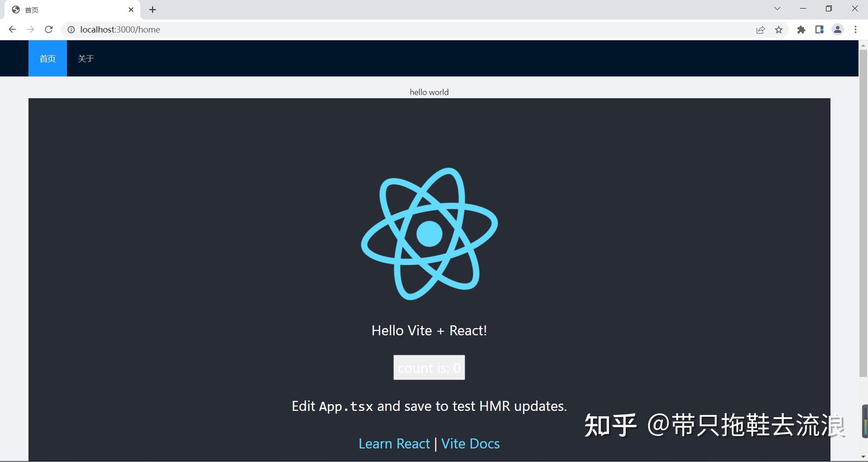Screen dimensions: 868x462
Task: Reload the current page
Action: click(x=49, y=29)
